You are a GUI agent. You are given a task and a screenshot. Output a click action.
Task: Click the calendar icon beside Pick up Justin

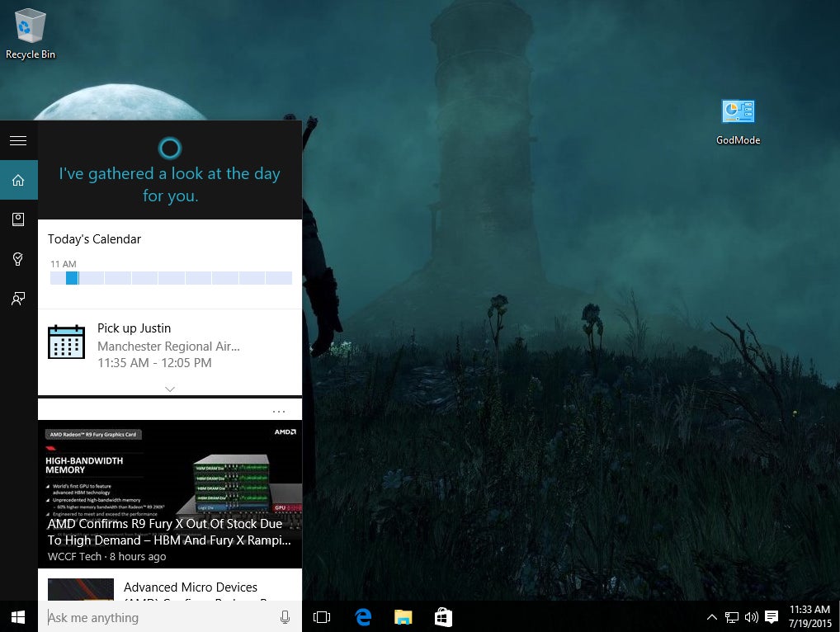[x=67, y=342]
